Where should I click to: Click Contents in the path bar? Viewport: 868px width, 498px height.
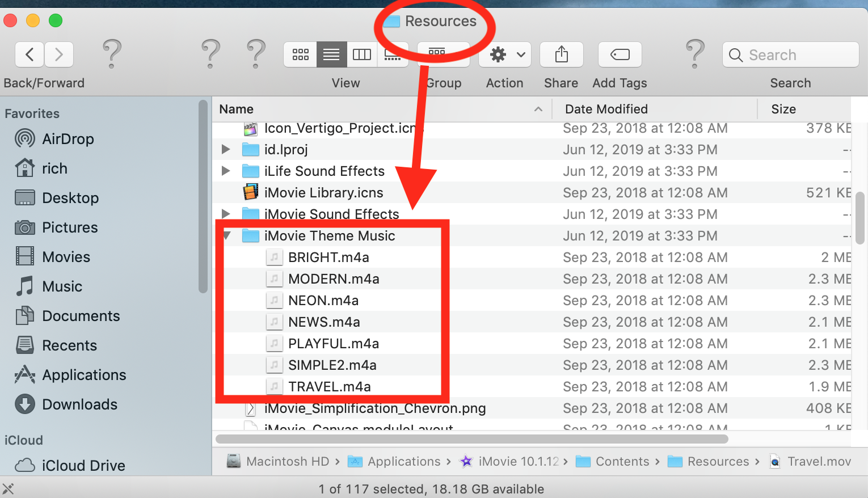point(613,462)
